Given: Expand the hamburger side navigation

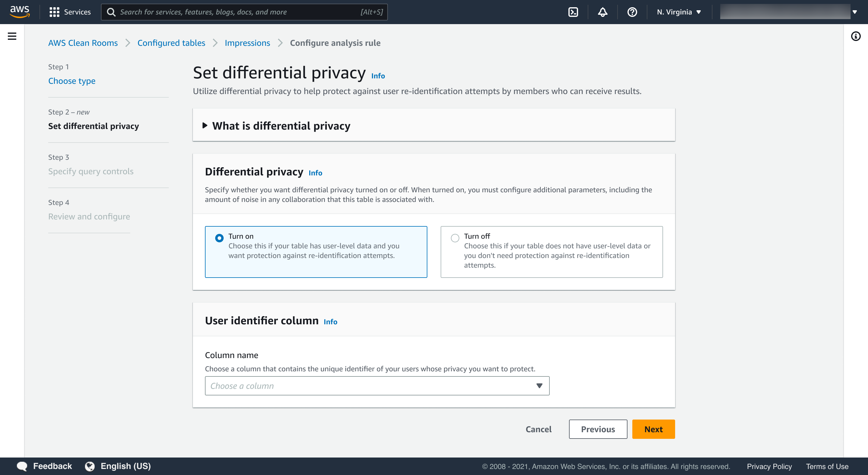Looking at the screenshot, I should click(12, 36).
